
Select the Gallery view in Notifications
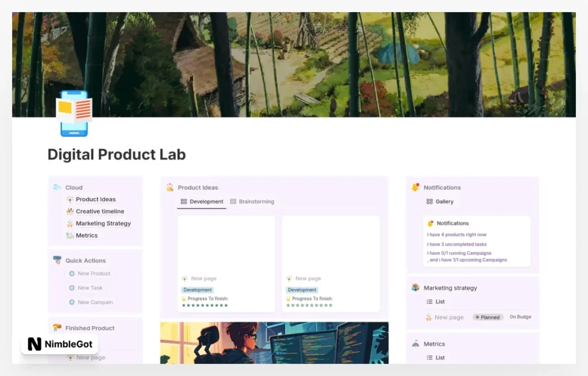coord(440,201)
